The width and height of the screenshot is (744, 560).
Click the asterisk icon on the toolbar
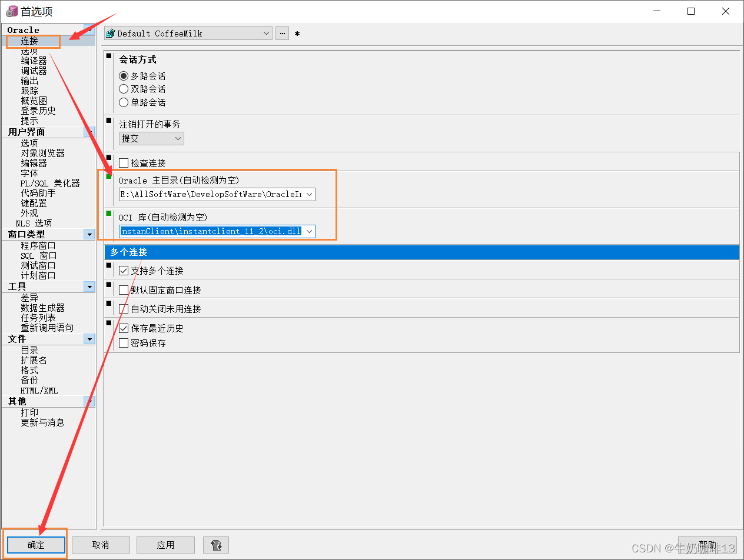pos(297,34)
